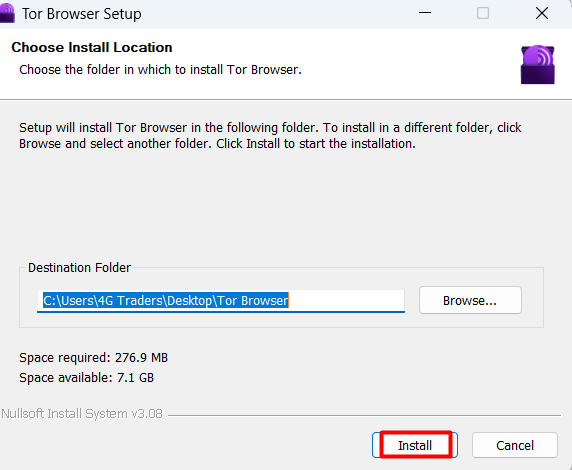The height and width of the screenshot is (470, 572).
Task: Click the 'Tor Browser Setup' window title text
Action: [82, 14]
